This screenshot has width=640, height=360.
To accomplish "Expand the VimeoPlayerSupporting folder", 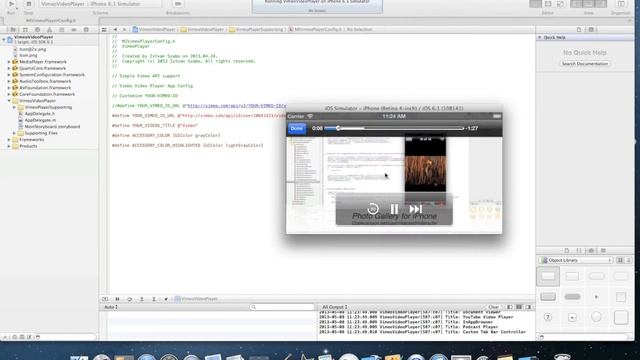I will pos(14,107).
